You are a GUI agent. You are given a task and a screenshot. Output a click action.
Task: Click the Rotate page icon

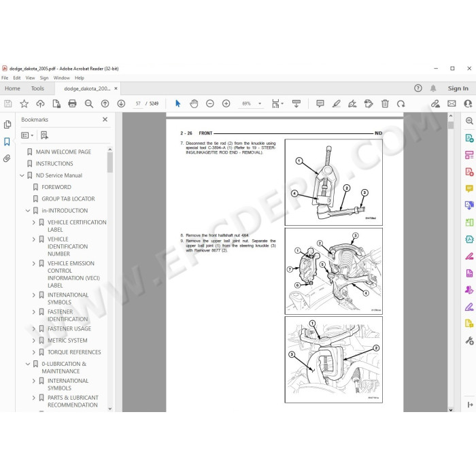[x=401, y=104]
